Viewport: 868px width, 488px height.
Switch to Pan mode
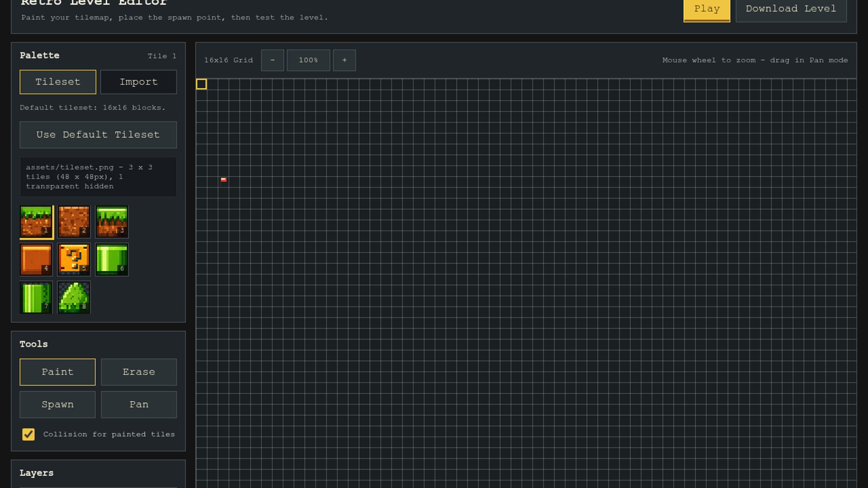[139, 404]
